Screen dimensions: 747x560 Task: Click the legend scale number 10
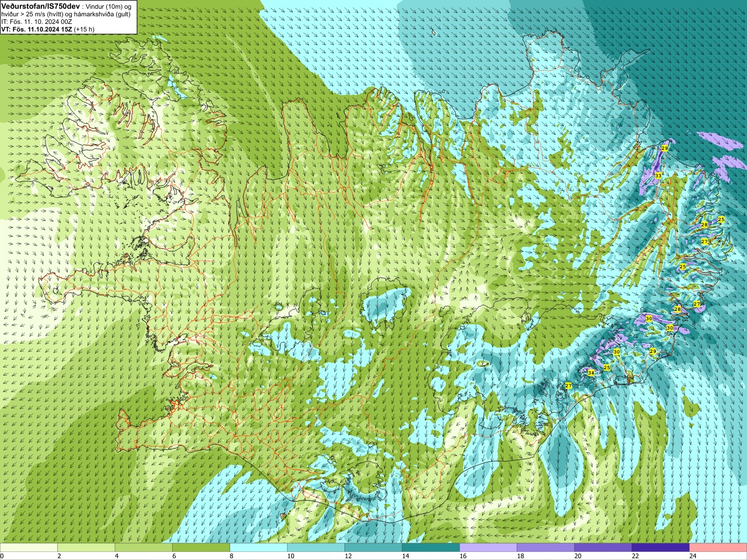[x=291, y=556]
